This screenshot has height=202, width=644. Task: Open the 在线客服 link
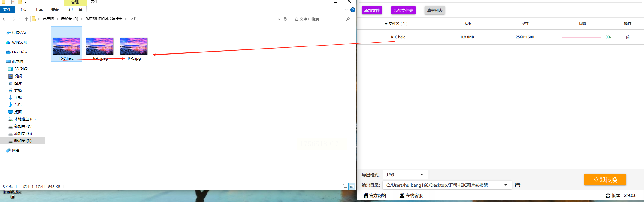tap(411, 195)
